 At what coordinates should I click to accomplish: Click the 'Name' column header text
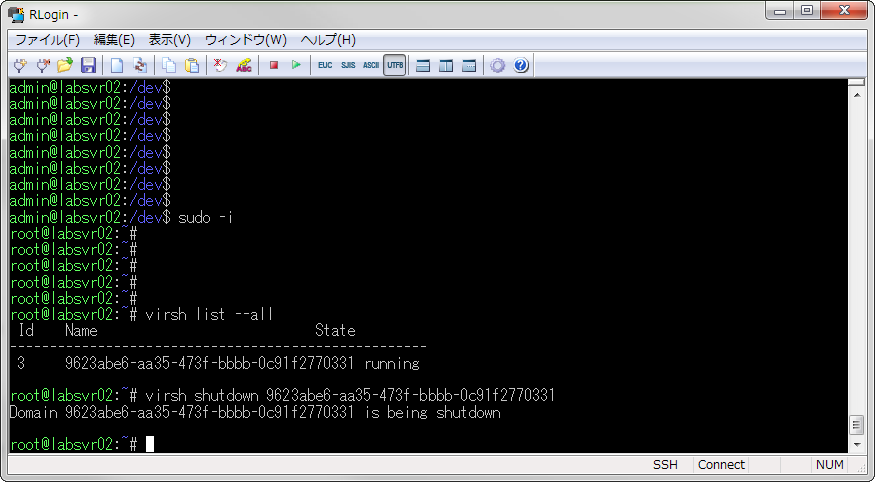[x=81, y=331]
